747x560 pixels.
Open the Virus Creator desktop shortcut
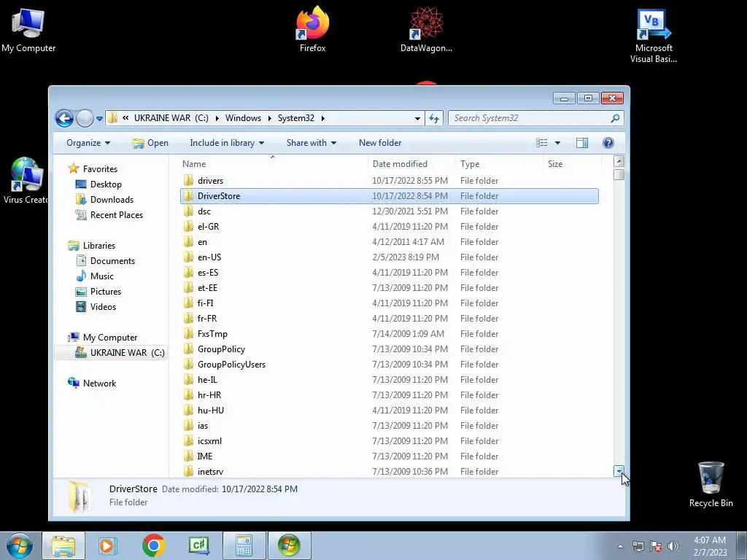pyautogui.click(x=25, y=181)
